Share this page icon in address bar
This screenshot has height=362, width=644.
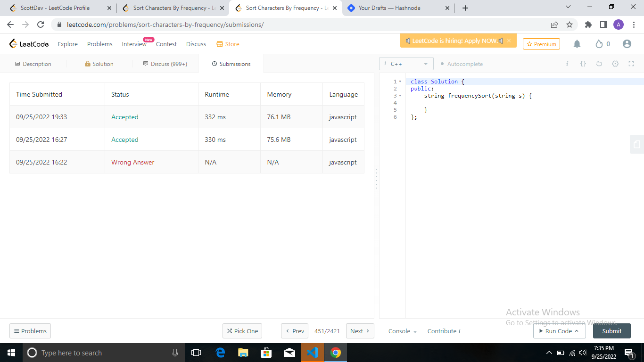(x=554, y=25)
